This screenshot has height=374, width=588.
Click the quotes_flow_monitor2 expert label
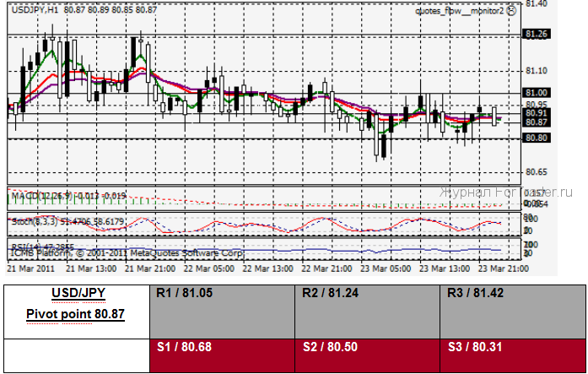coord(460,11)
